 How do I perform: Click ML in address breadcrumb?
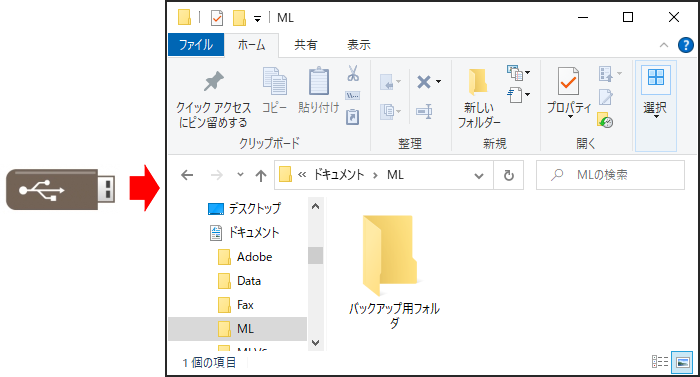(396, 175)
